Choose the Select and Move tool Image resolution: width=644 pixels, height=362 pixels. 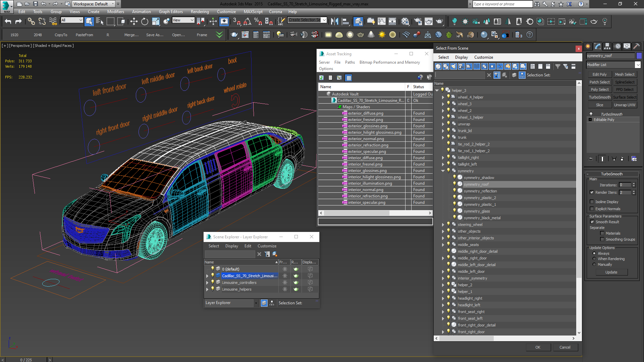[x=134, y=22]
